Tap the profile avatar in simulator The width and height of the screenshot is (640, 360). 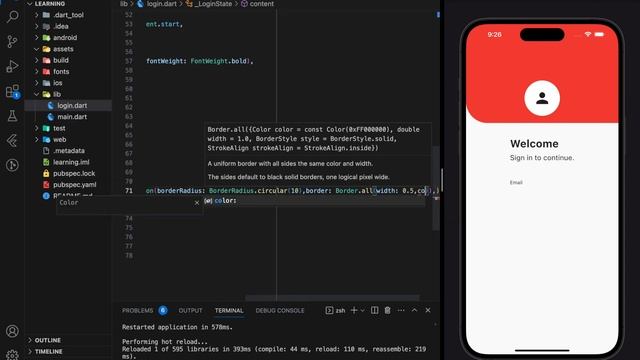[542, 98]
